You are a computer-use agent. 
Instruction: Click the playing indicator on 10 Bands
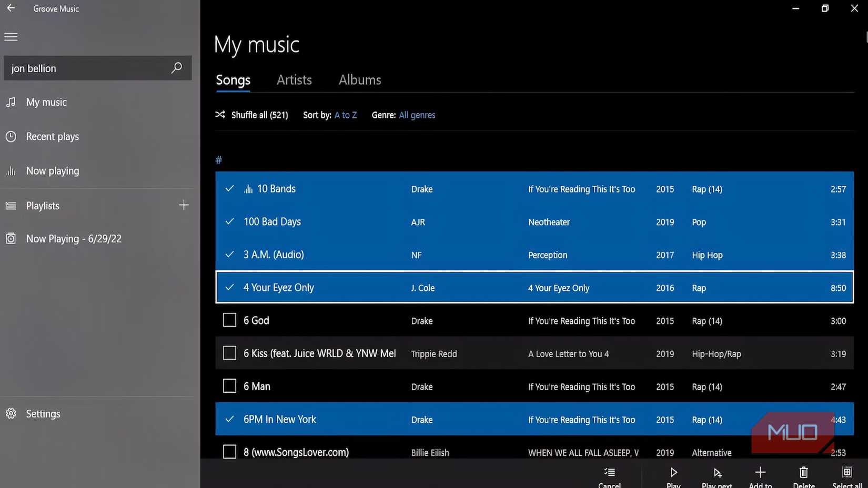click(x=248, y=189)
